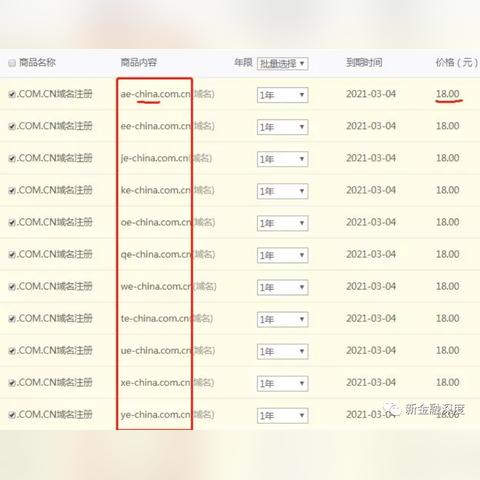Open the 批量选择 batch year dropdown
Screen dimensions: 480x480
coord(283,63)
